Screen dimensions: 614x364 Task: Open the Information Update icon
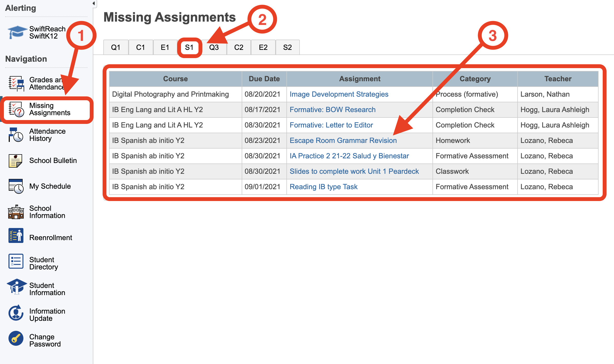pos(16,313)
